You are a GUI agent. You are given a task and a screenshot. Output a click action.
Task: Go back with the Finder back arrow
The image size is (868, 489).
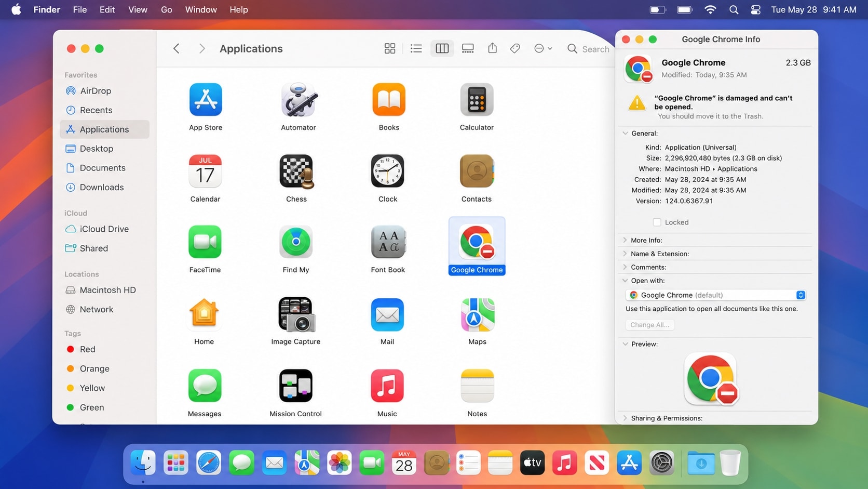tap(177, 48)
